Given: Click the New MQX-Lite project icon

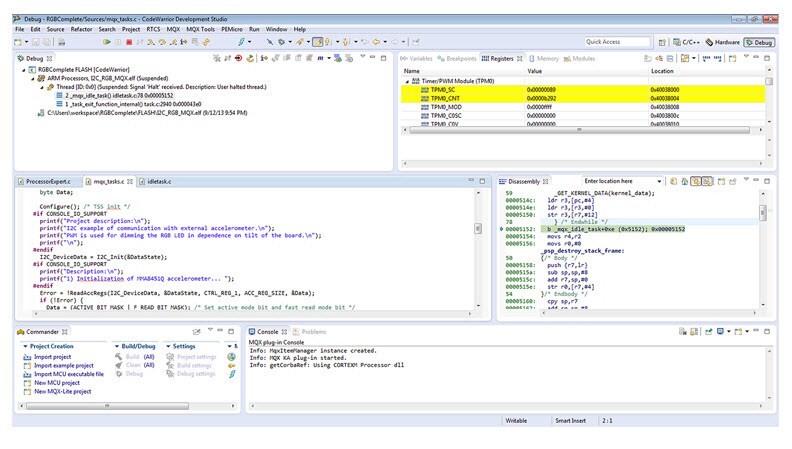Looking at the screenshot, I should click(x=25, y=390).
